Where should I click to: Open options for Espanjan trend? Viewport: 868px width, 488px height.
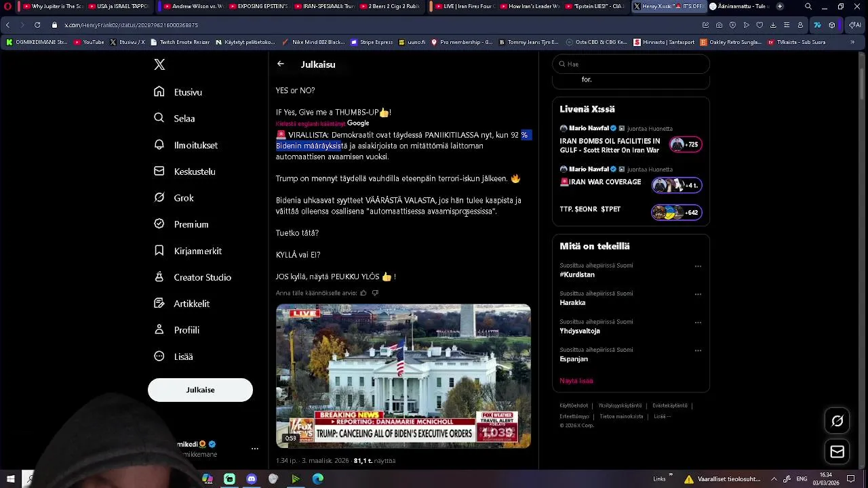tap(698, 350)
